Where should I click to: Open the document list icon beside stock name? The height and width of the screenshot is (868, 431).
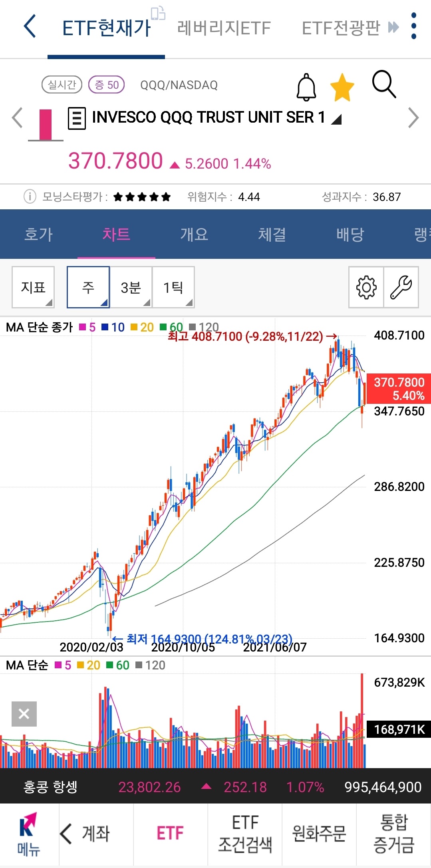77,118
